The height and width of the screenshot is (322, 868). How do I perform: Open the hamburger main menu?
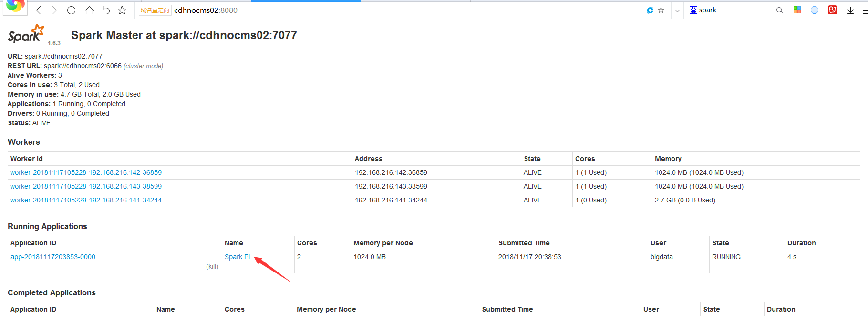865,10
